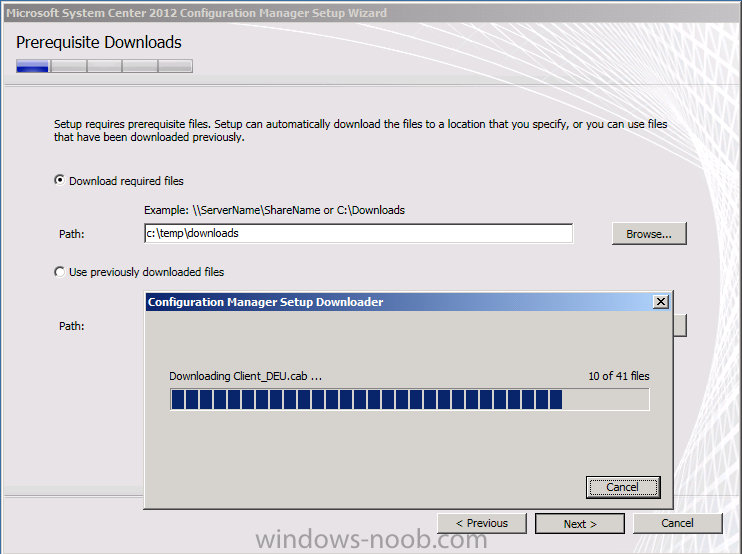Click the download progress bar
The width and height of the screenshot is (742, 554).
click(x=409, y=399)
